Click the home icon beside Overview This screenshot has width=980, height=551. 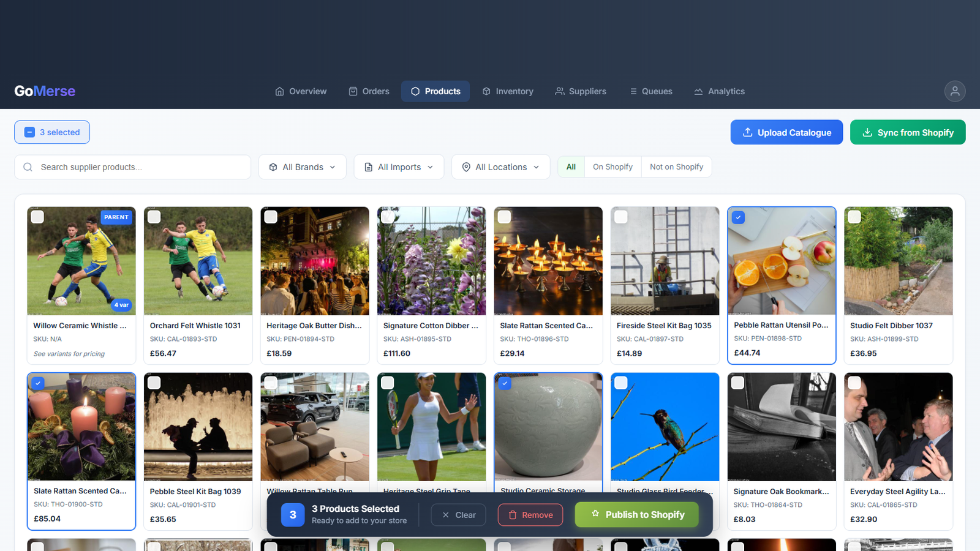point(279,91)
